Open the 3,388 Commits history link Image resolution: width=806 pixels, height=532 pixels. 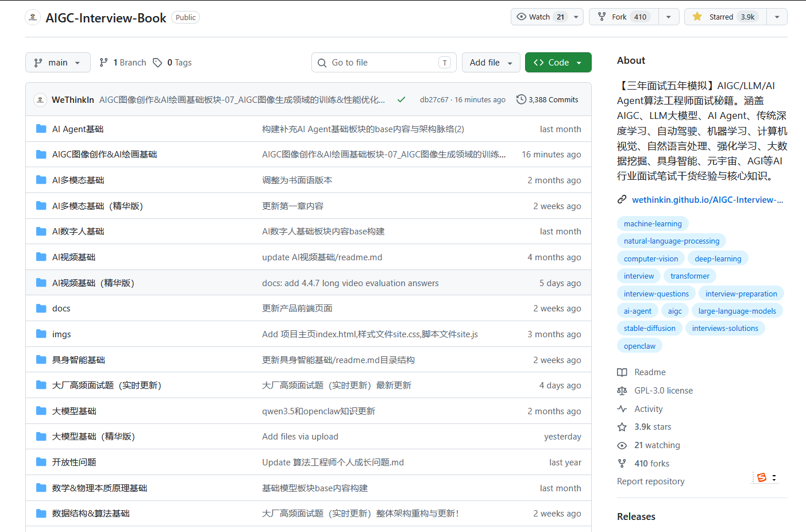pyautogui.click(x=547, y=99)
